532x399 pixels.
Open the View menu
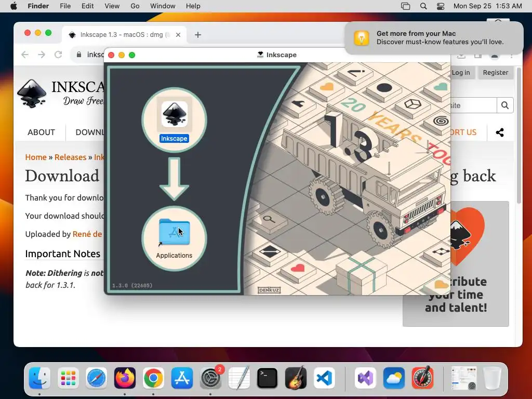pyautogui.click(x=112, y=6)
